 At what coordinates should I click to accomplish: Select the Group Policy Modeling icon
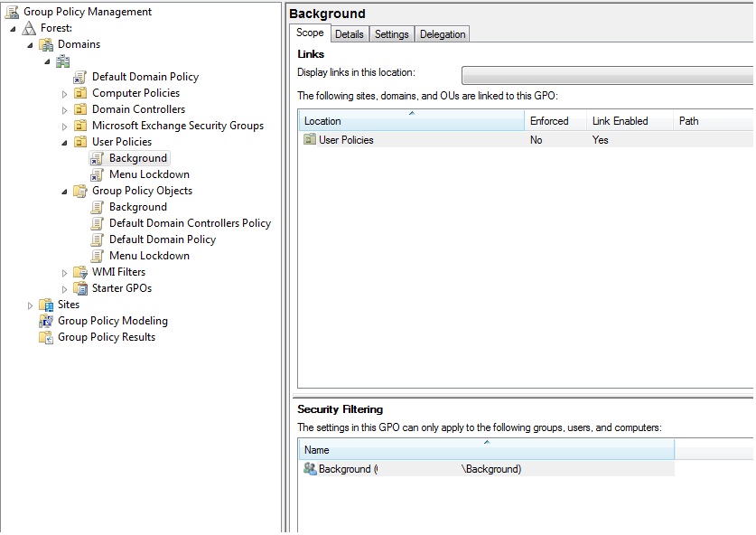click(44, 321)
